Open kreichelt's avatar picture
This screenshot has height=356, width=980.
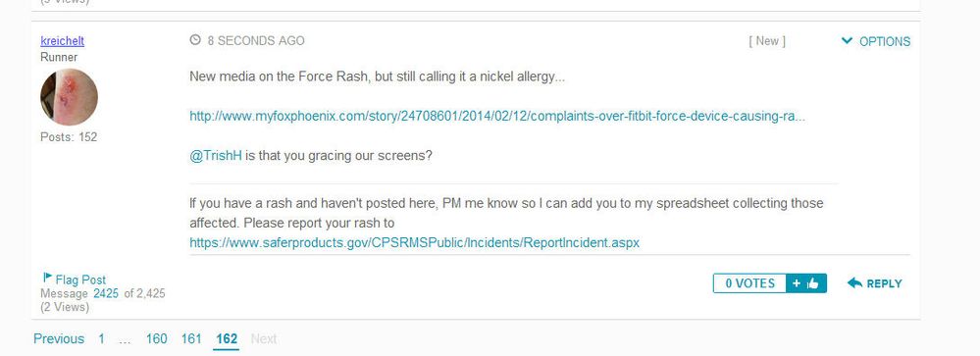coord(69,97)
